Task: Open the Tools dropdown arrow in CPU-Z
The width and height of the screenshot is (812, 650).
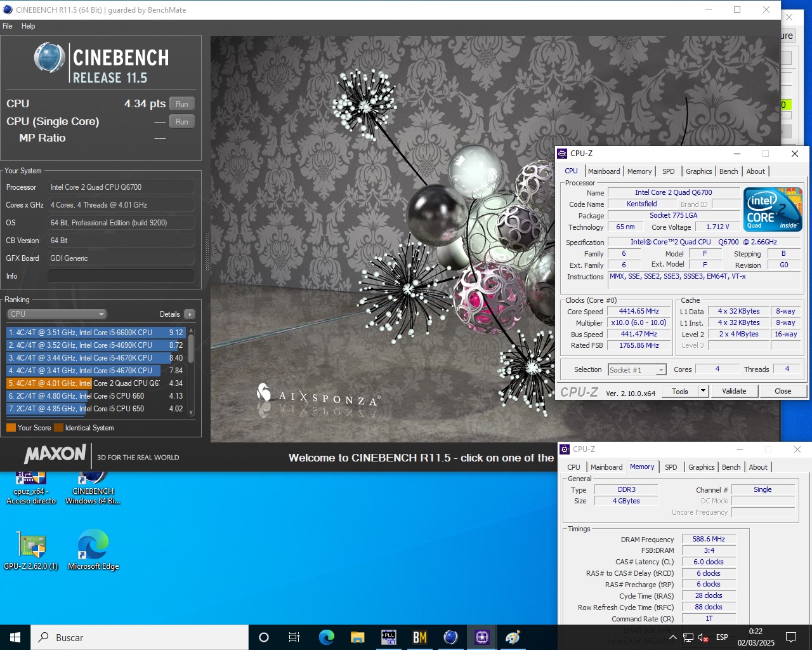Action: (x=703, y=392)
